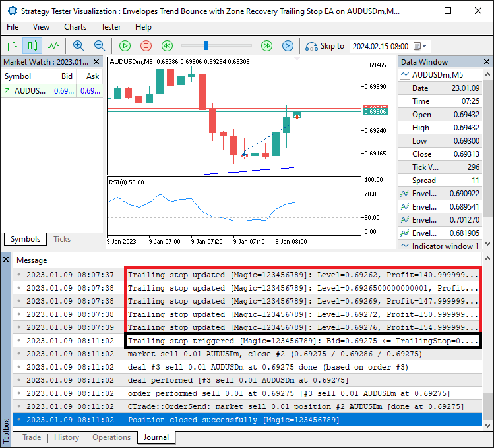This screenshot has height=448, width=494.
Task: Open the History tab in Toolbox
Action: 67,437
